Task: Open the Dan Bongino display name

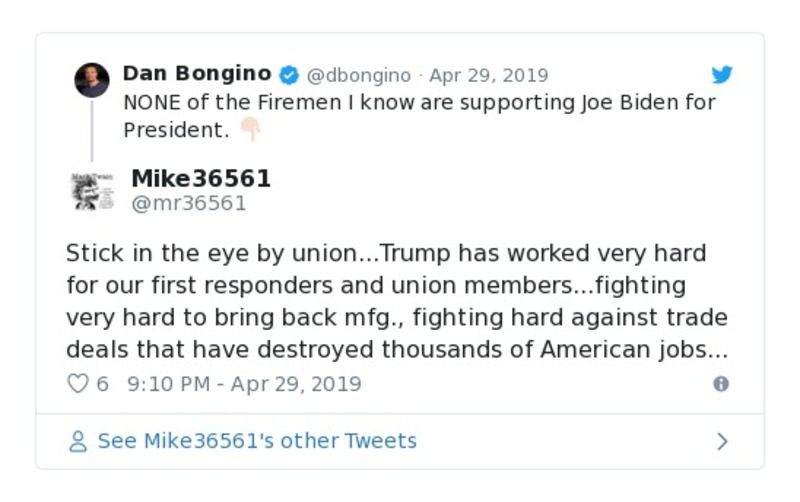Action: 196,74
